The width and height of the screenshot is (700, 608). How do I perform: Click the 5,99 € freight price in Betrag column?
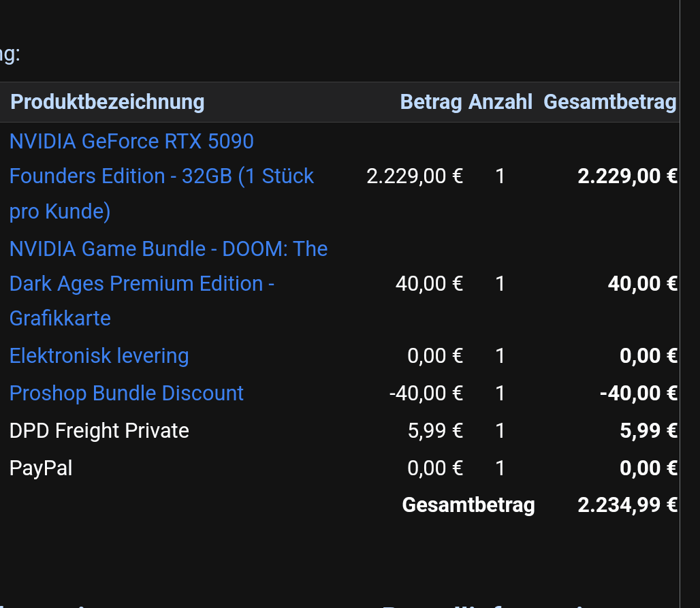coord(435,430)
